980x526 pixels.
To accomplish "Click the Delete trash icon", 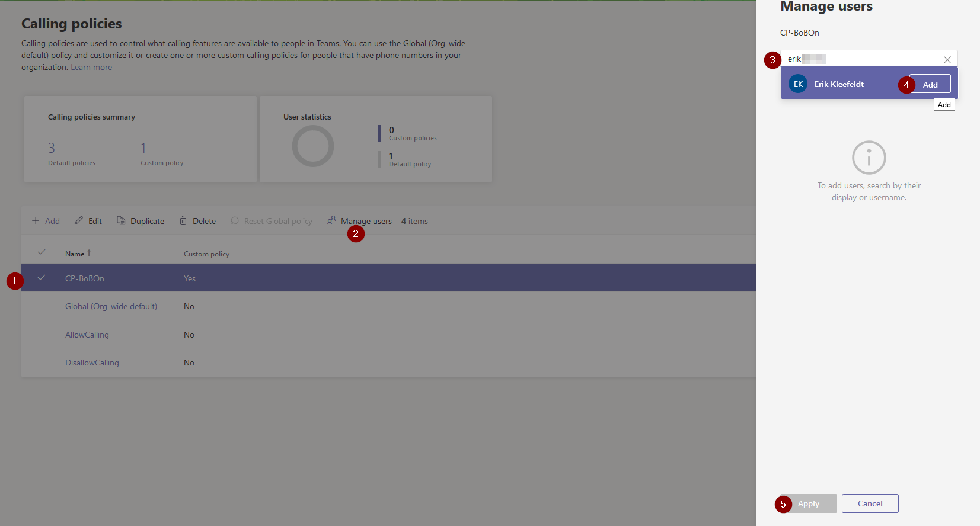I will click(183, 221).
